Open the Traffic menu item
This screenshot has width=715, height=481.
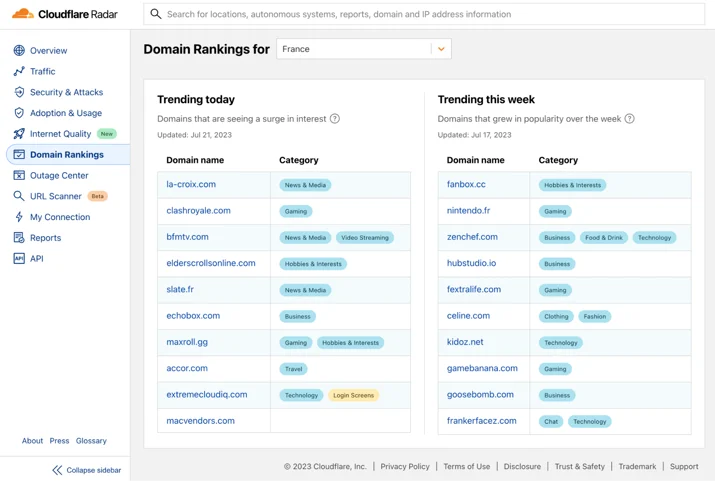pyautogui.click(x=42, y=72)
